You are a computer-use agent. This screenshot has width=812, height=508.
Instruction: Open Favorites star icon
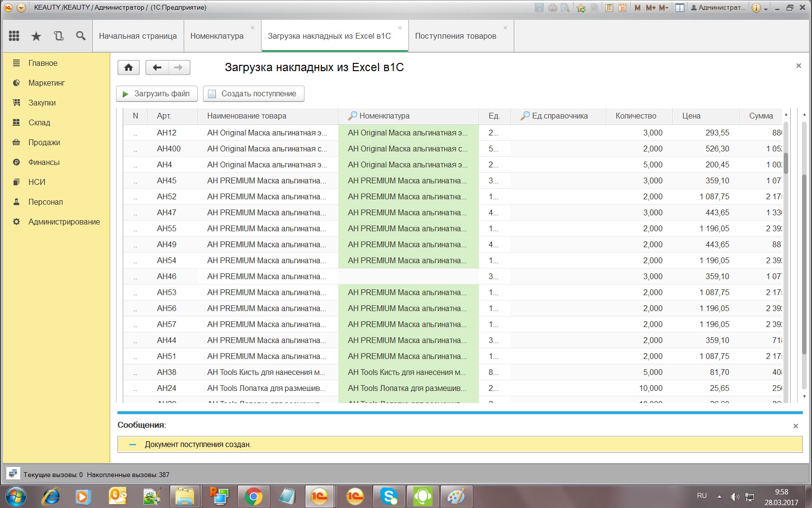[x=36, y=36]
